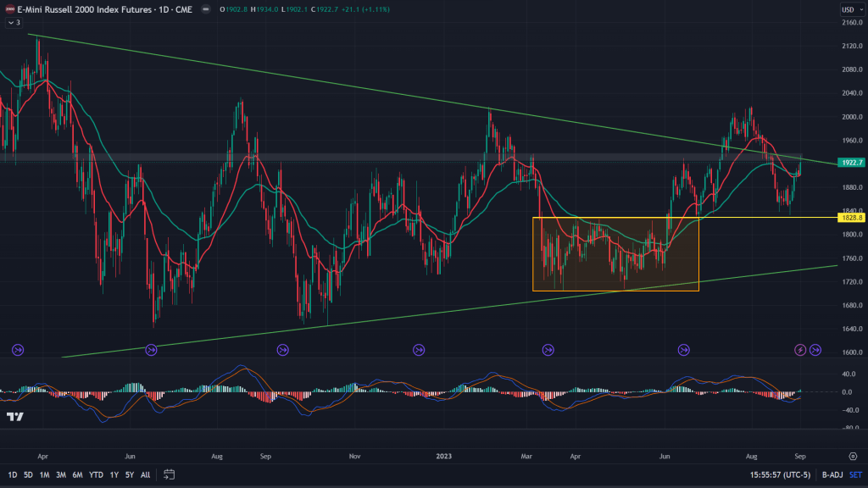Toggle B-ADJ back-adjustment setting
Image resolution: width=868 pixels, height=488 pixels.
pos(821,474)
